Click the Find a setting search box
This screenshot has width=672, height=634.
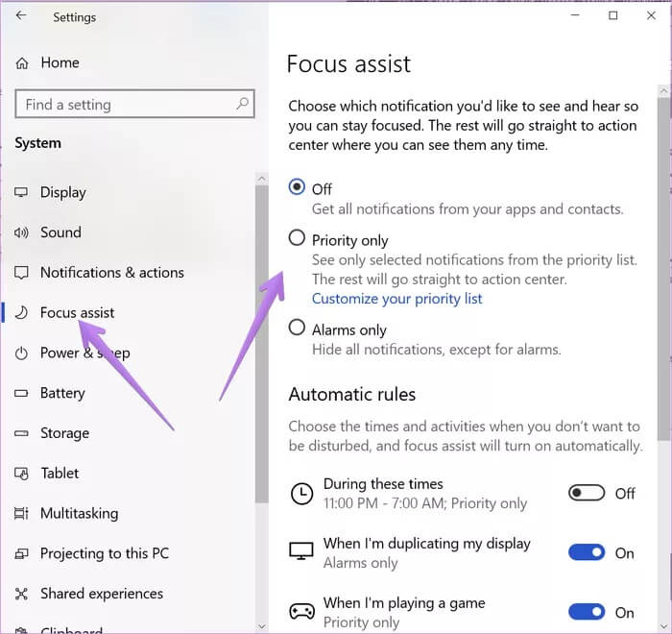click(134, 104)
